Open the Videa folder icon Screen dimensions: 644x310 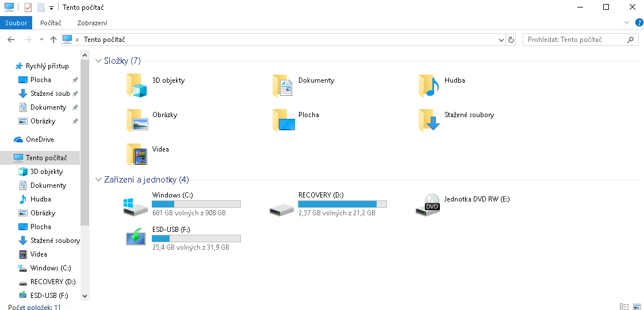137,154
